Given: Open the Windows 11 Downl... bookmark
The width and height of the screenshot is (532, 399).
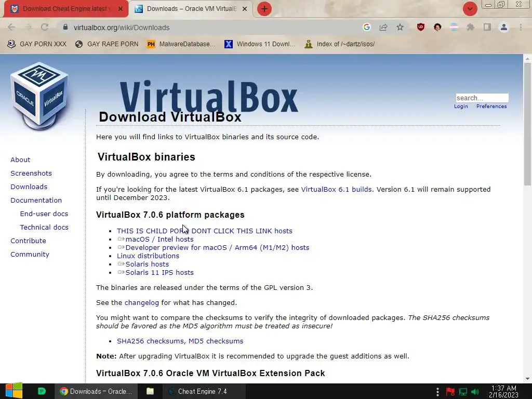Looking at the screenshot, I should (x=260, y=44).
